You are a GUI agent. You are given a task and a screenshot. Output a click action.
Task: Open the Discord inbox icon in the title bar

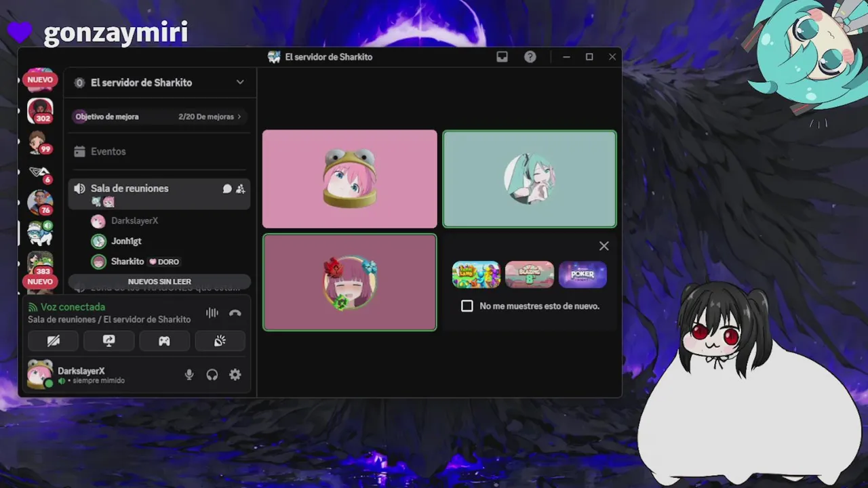(502, 57)
